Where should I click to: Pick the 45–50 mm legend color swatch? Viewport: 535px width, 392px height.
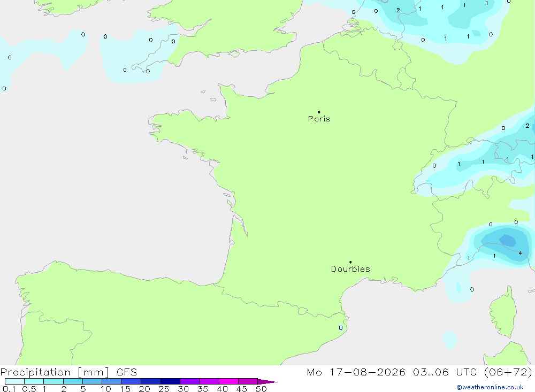click(248, 381)
